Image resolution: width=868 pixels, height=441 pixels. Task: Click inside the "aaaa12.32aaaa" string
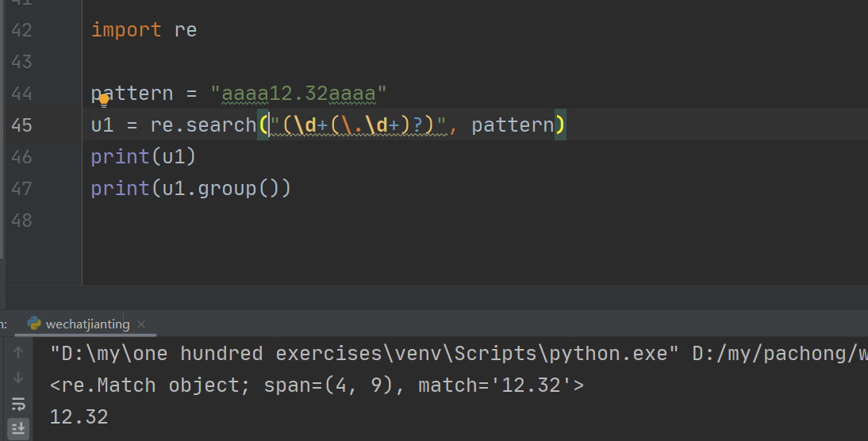point(298,94)
